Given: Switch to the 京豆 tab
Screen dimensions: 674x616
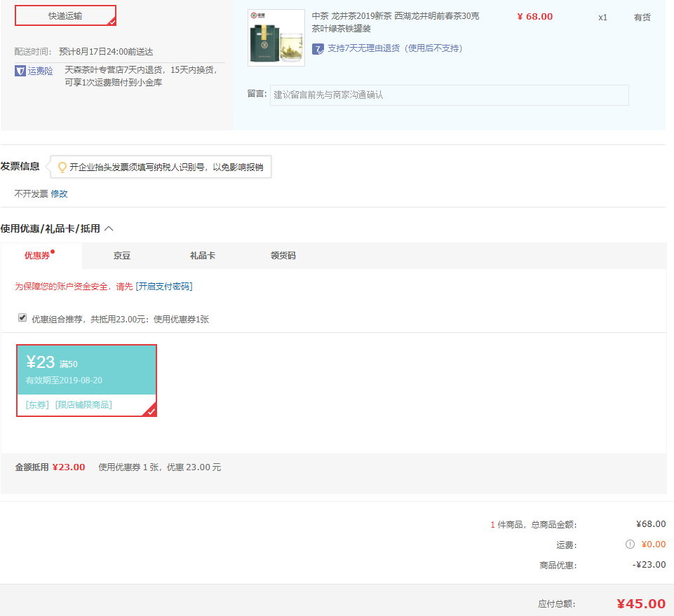Looking at the screenshot, I should pyautogui.click(x=121, y=256).
